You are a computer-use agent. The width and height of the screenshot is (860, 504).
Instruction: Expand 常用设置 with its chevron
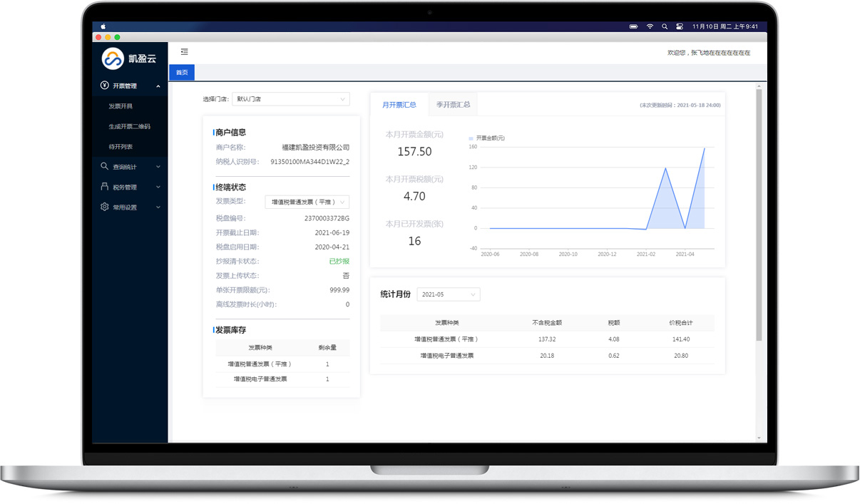pos(158,207)
